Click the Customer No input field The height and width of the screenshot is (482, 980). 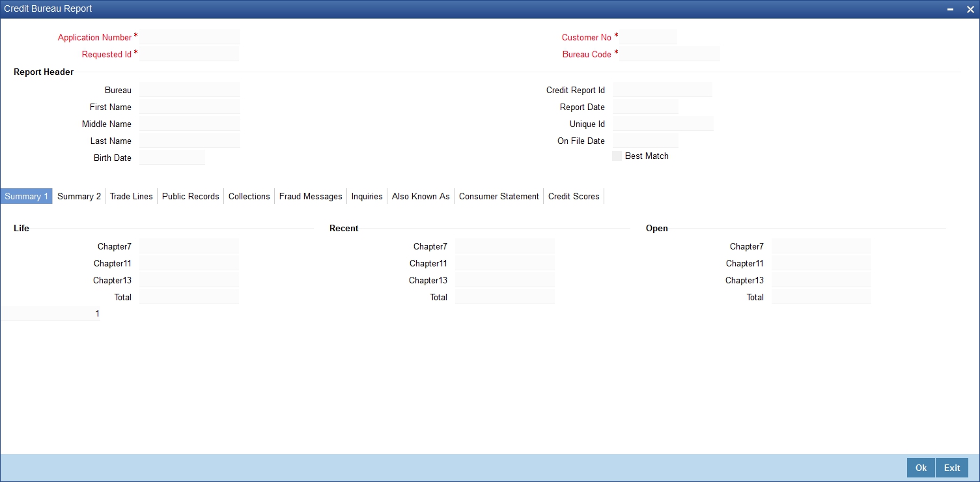(x=649, y=37)
